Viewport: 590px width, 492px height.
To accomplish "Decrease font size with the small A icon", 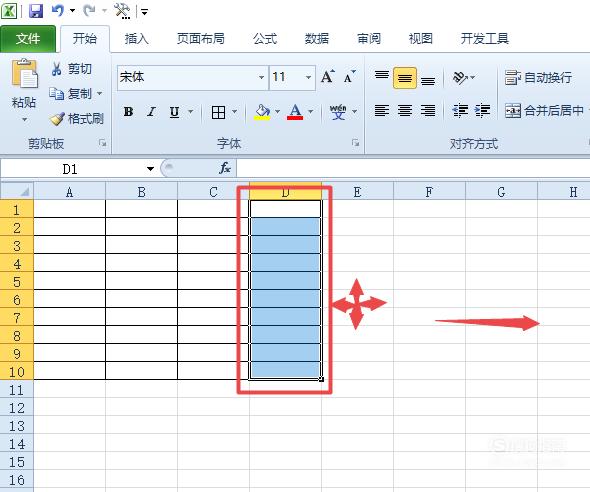I will tap(350, 77).
